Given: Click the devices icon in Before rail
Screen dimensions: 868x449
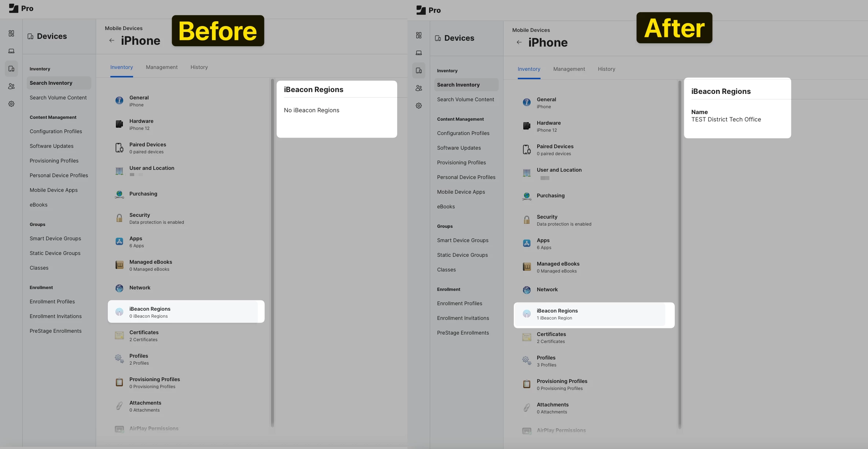Looking at the screenshot, I should pos(11,69).
